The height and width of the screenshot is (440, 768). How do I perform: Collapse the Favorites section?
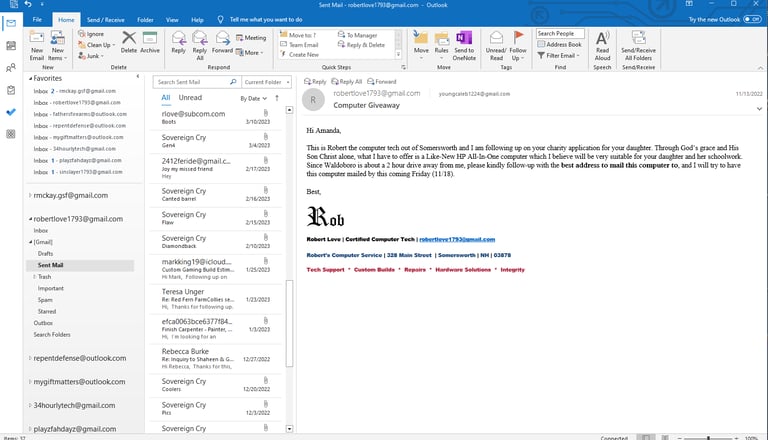[30, 78]
